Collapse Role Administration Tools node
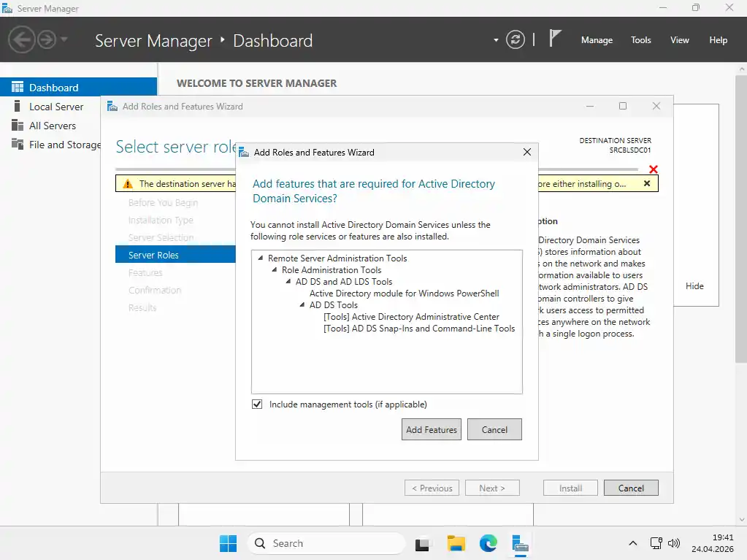 [x=275, y=269]
